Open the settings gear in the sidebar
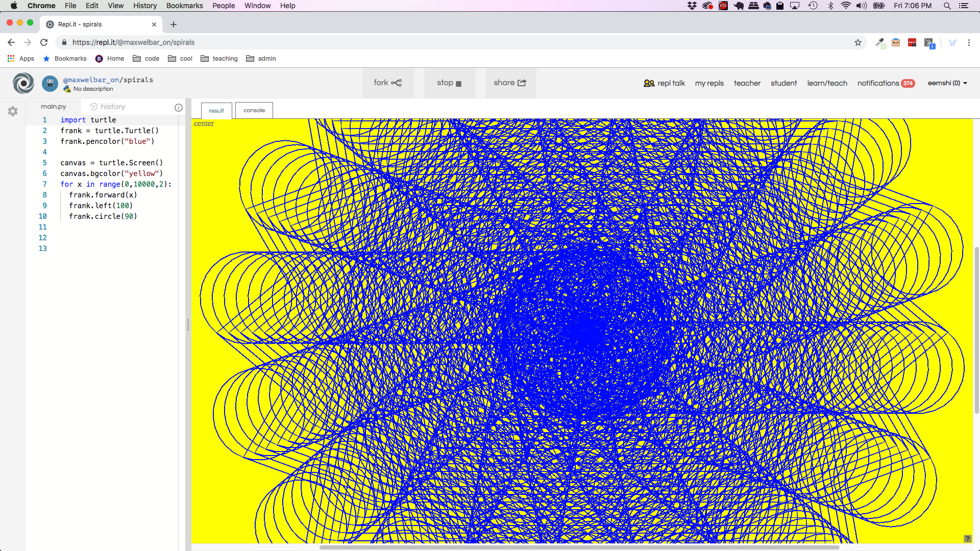 point(13,111)
